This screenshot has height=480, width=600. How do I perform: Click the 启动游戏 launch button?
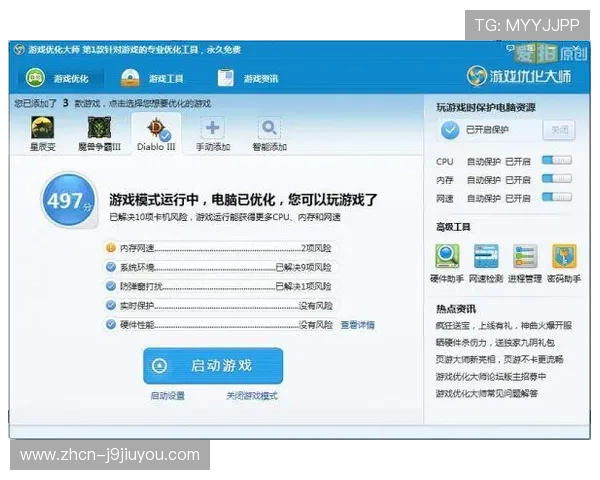click(x=212, y=366)
